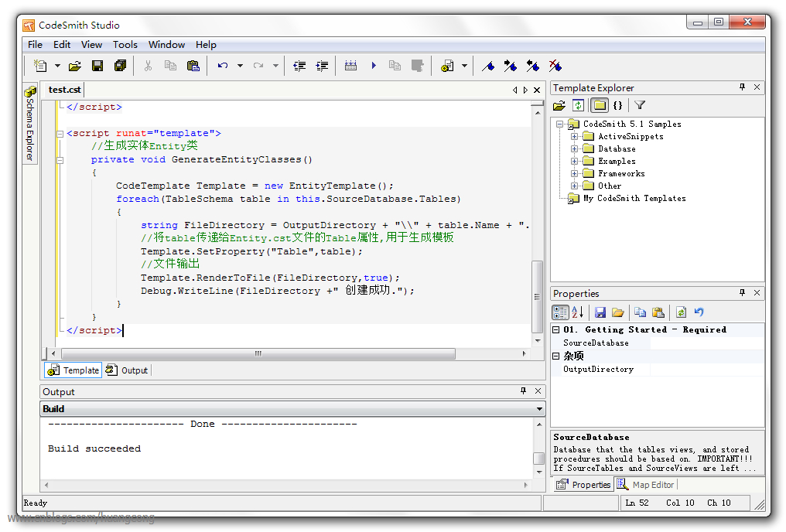Image resolution: width=786 pixels, height=532 pixels.
Task: Open the Build output source dropdown
Action: [539, 409]
